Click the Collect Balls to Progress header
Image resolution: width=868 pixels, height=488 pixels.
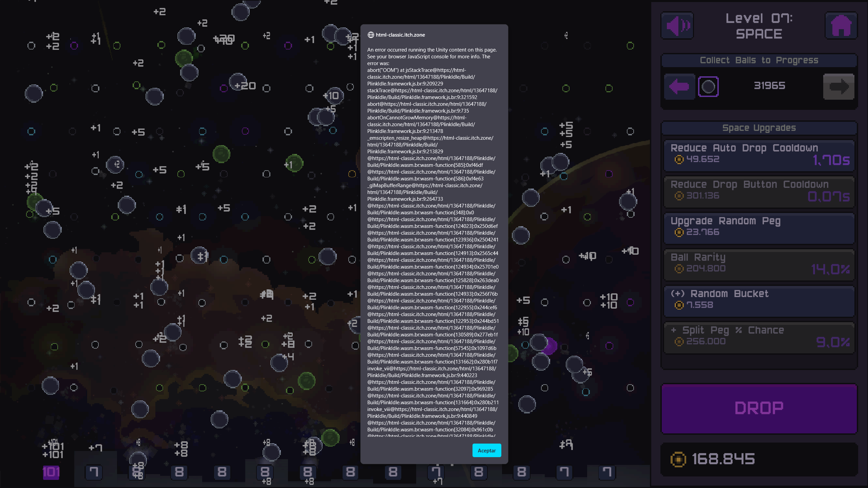[x=759, y=60]
